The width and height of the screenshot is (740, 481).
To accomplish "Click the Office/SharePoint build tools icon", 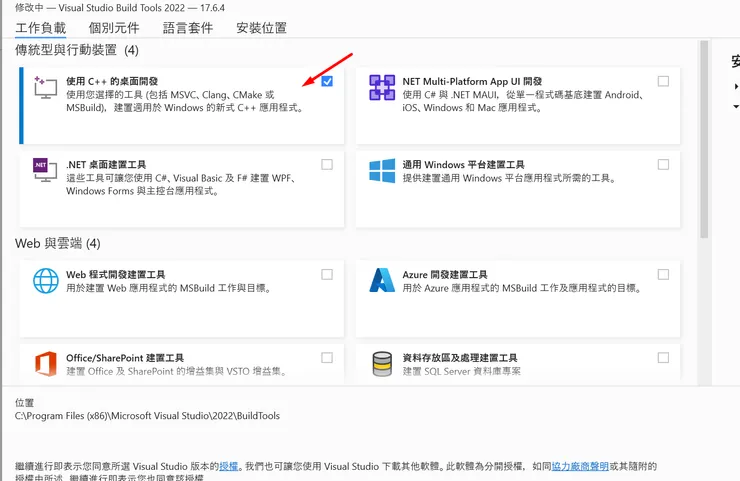I will (x=46, y=363).
